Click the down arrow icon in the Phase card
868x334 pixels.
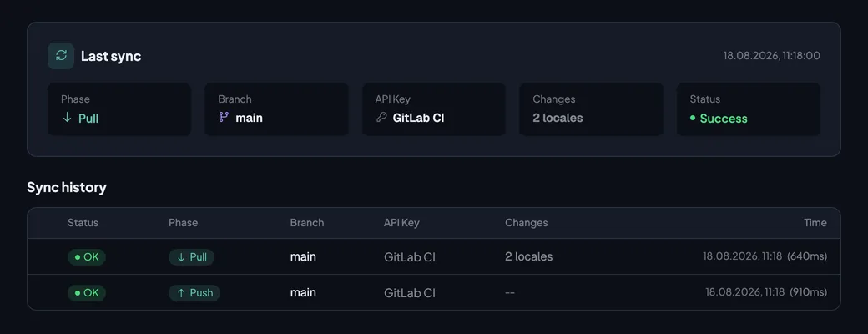click(67, 118)
